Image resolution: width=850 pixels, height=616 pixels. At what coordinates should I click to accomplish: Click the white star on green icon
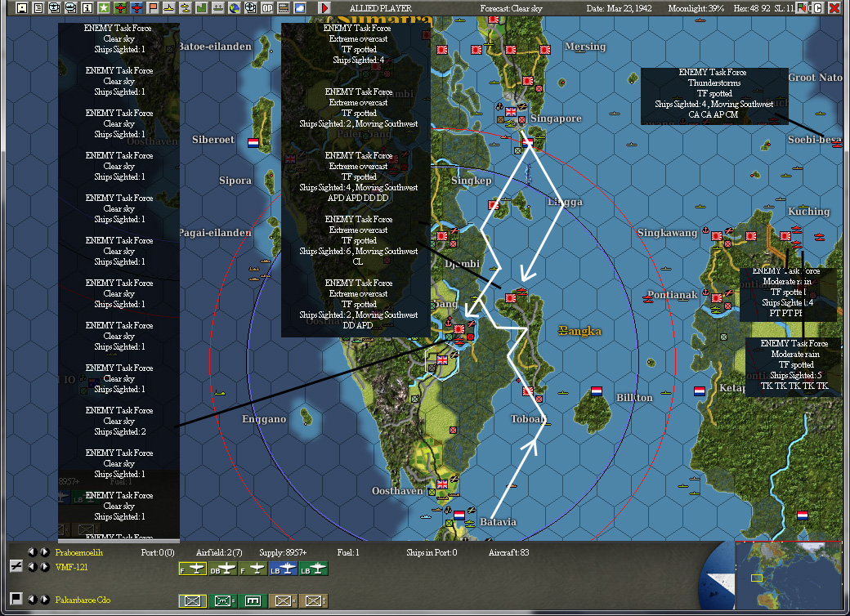(x=103, y=7)
